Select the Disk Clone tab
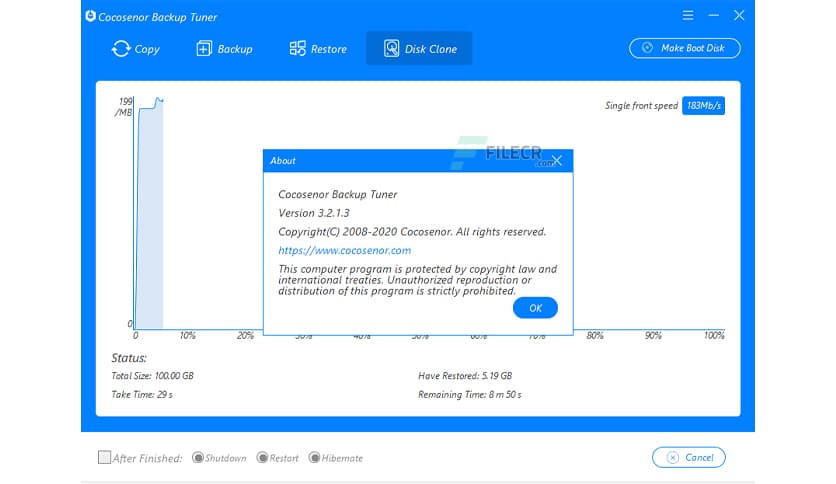Screen dimensions: 836x484 coord(420,49)
